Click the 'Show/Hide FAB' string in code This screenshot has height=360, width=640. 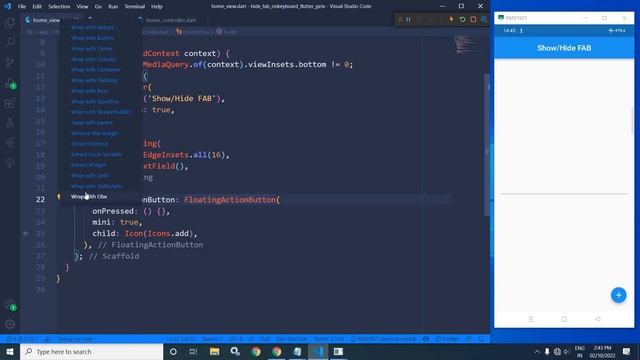click(x=182, y=99)
